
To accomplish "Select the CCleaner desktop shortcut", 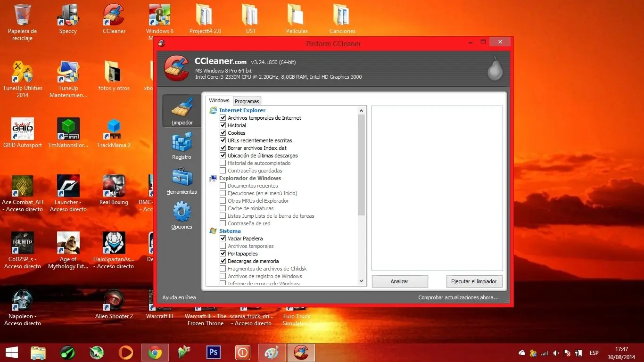I will [x=114, y=19].
